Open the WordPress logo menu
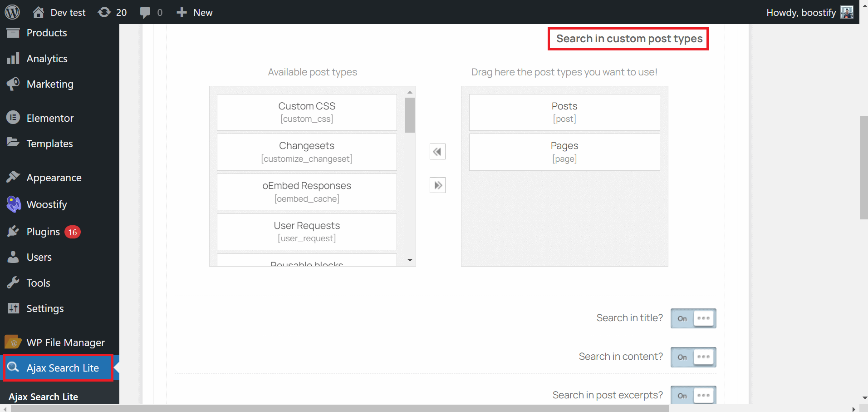Viewport: 868px width, 412px height. pos(12,12)
